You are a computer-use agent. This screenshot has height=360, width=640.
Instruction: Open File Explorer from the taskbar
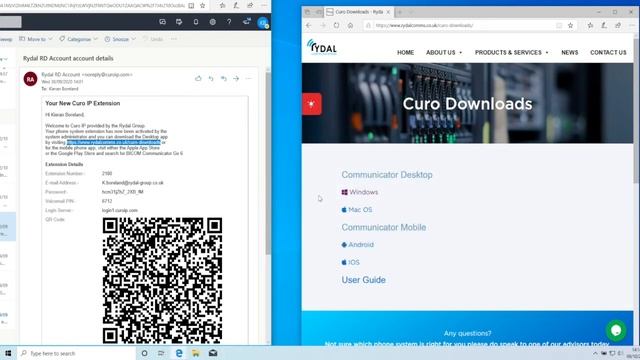tap(196, 353)
